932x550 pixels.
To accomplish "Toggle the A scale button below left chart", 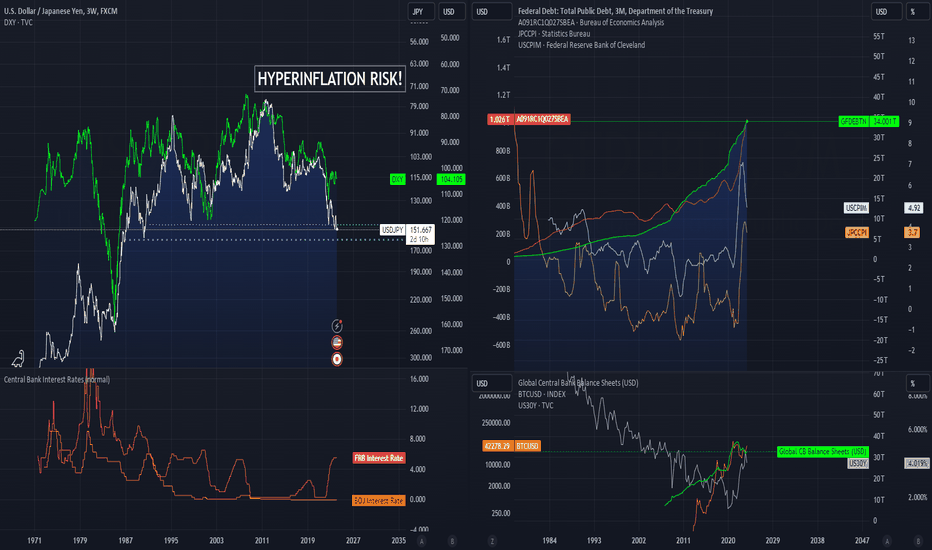I will pyautogui.click(x=422, y=541).
